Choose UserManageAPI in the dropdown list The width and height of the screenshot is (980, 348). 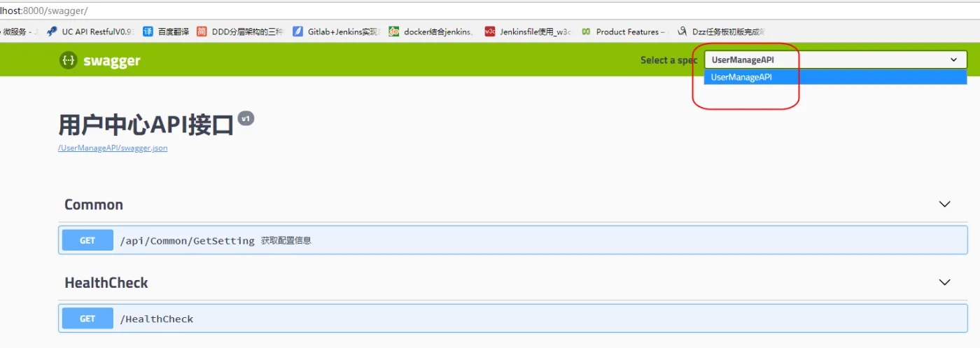tap(835, 77)
